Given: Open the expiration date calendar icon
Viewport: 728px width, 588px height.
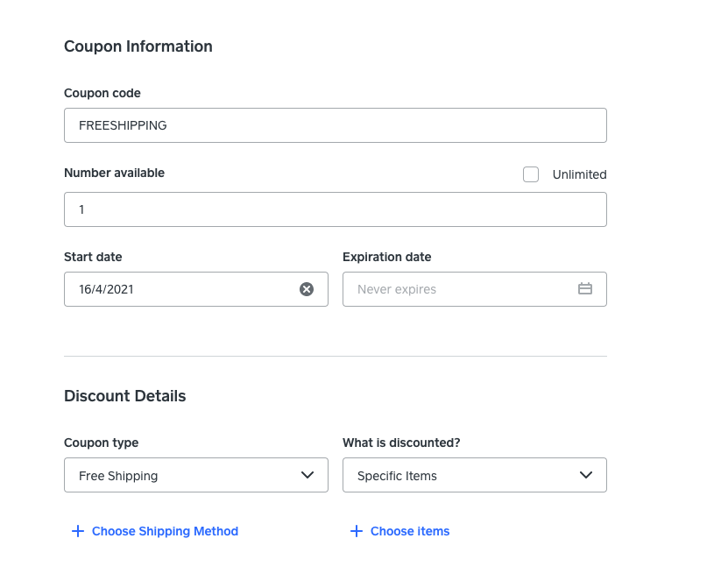Looking at the screenshot, I should (x=585, y=289).
